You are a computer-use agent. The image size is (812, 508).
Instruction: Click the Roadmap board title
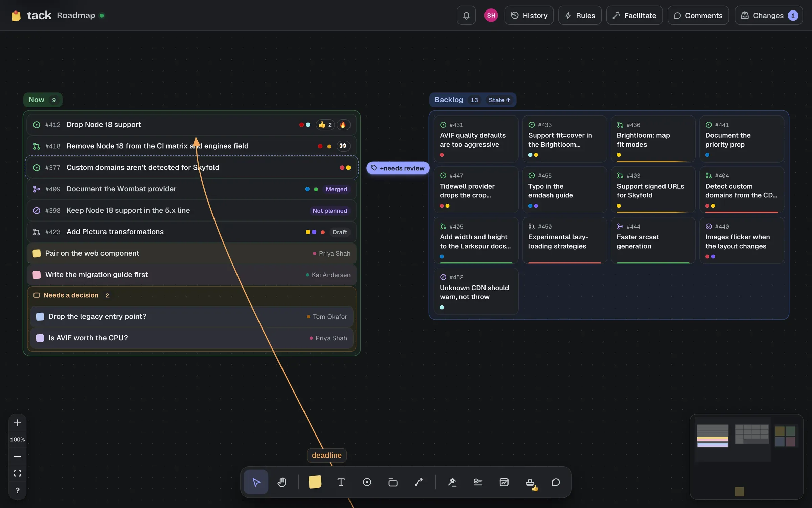tap(76, 15)
